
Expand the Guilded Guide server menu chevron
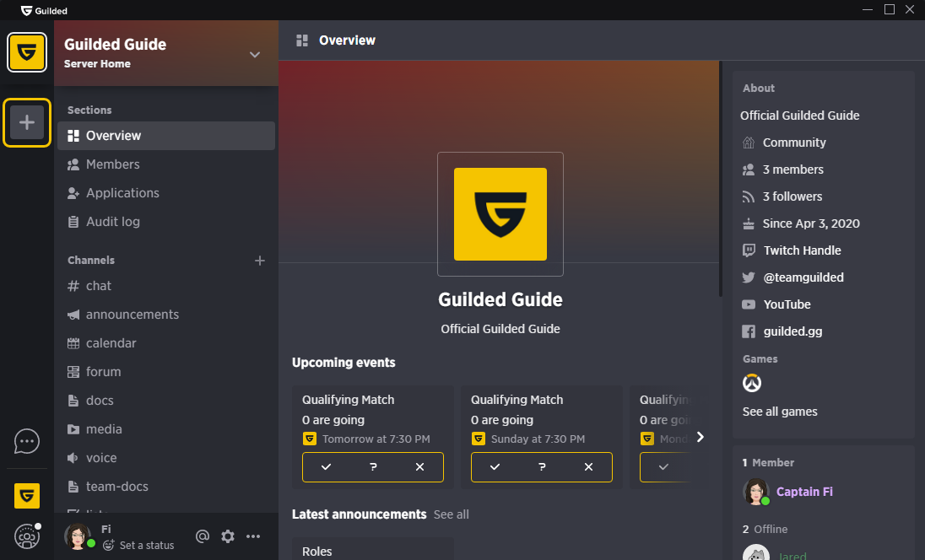pyautogui.click(x=255, y=55)
